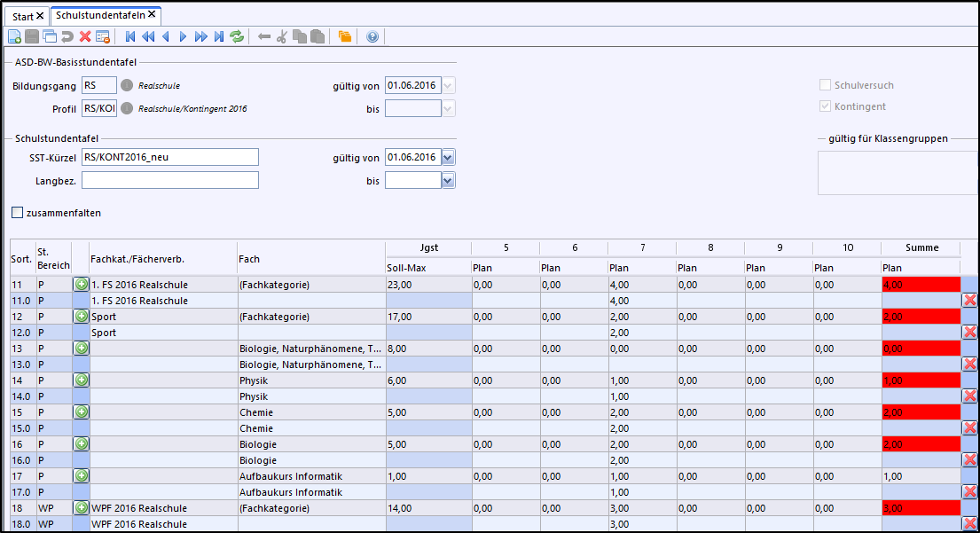Click the red Summe cell for Physik
Image resolution: width=980 pixels, height=533 pixels.
click(920, 380)
